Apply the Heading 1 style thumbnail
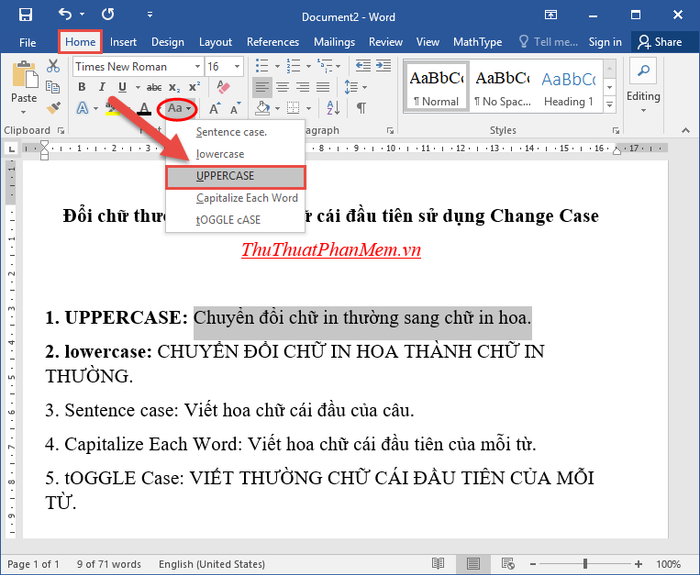This screenshot has height=575, width=700. (x=568, y=87)
